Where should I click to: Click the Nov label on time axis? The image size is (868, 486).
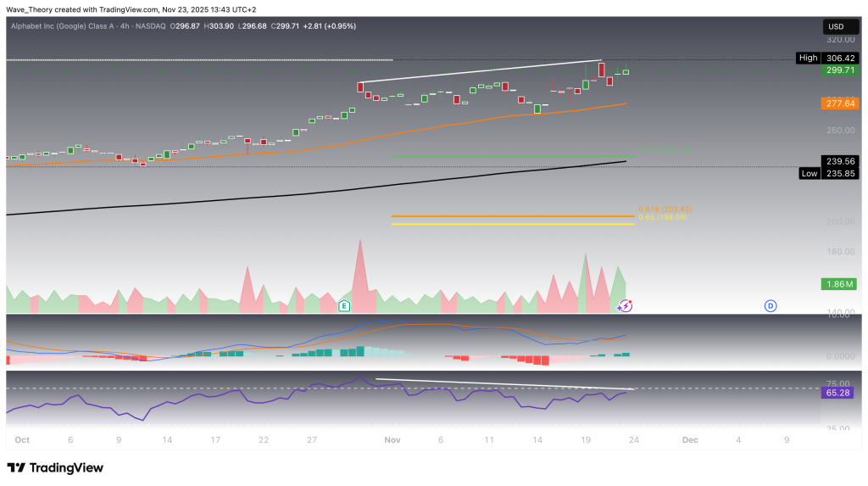pos(392,440)
